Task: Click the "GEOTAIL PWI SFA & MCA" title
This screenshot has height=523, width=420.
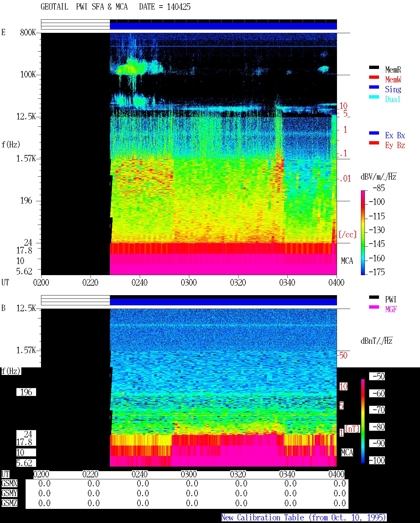Action: tap(84, 7)
